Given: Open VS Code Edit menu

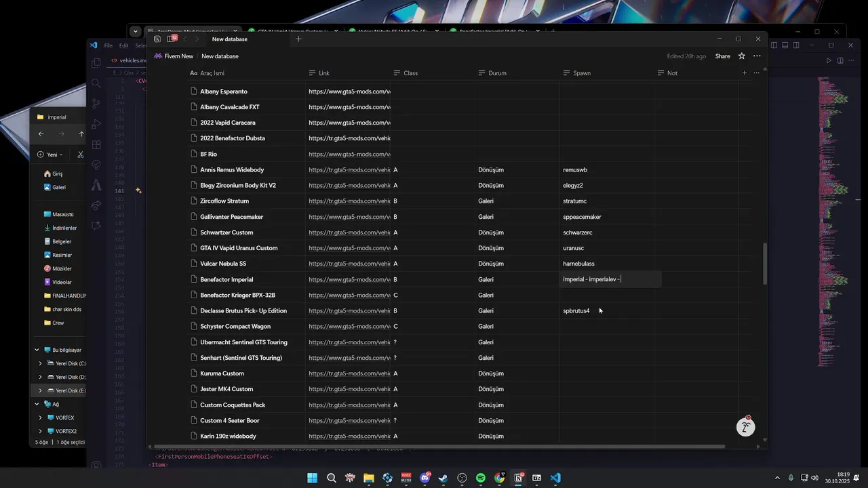Looking at the screenshot, I should 124,45.
